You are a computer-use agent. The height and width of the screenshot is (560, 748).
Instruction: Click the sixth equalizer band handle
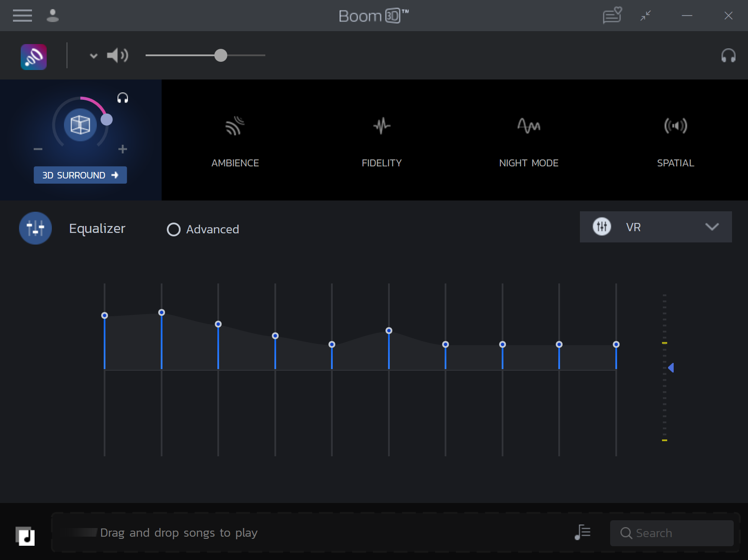point(389,331)
